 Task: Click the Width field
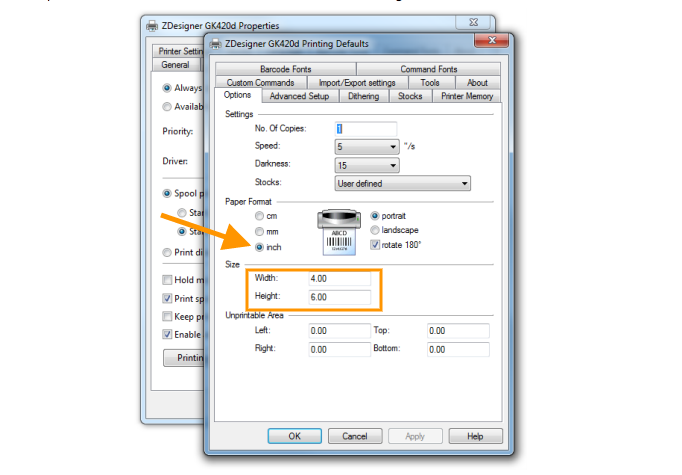point(340,278)
